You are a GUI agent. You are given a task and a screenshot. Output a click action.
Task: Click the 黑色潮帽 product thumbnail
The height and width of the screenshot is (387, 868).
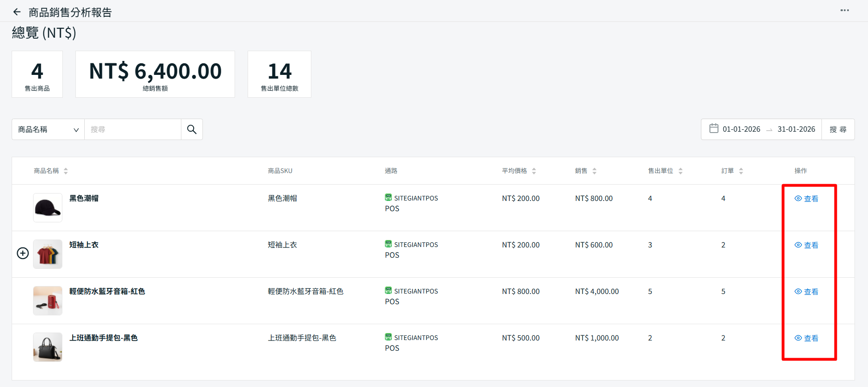pos(47,207)
